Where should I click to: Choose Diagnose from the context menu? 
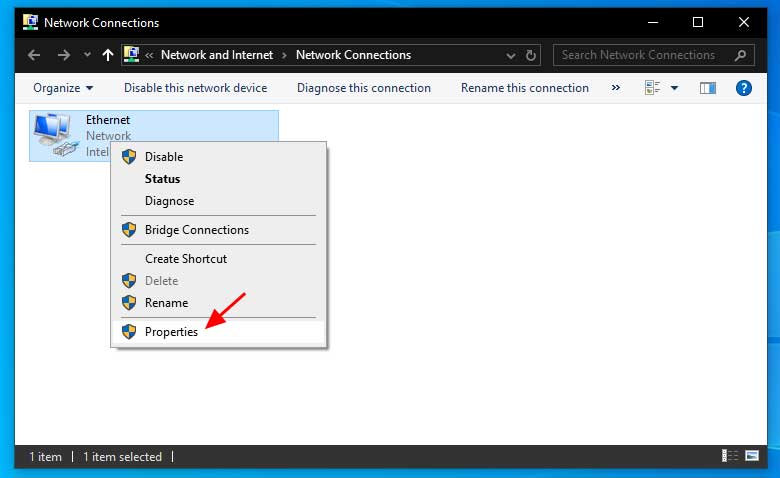click(x=218, y=201)
